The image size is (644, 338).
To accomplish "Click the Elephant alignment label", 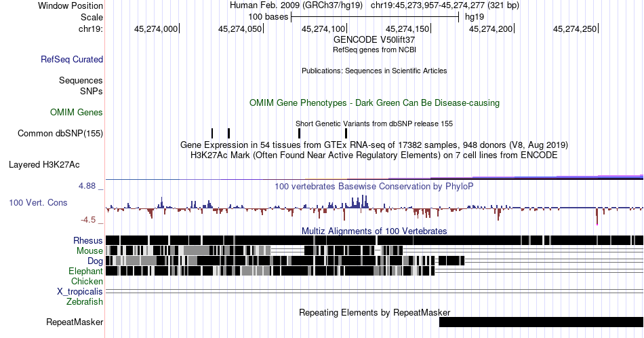I will tap(86, 271).
